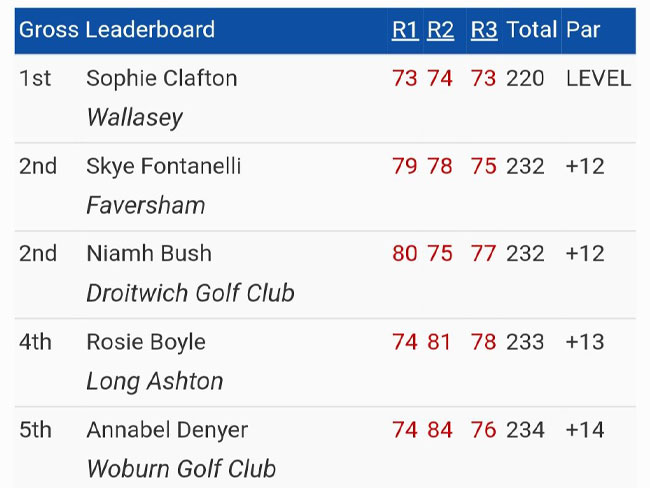Click the Droitwich Golf Club name
The image size is (650, 488).
point(190,293)
